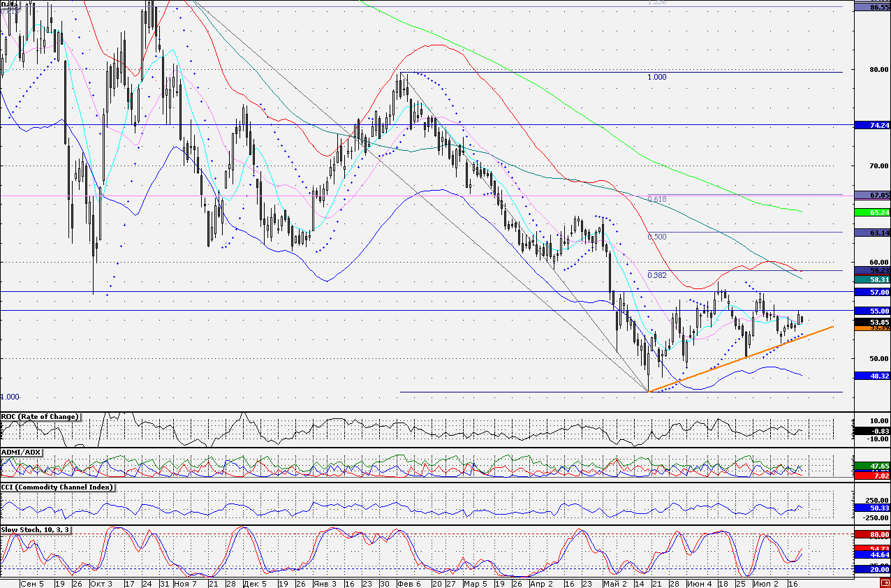Click the Мар 5 date label
Viewport: 891px width, 588px height.
tap(476, 583)
